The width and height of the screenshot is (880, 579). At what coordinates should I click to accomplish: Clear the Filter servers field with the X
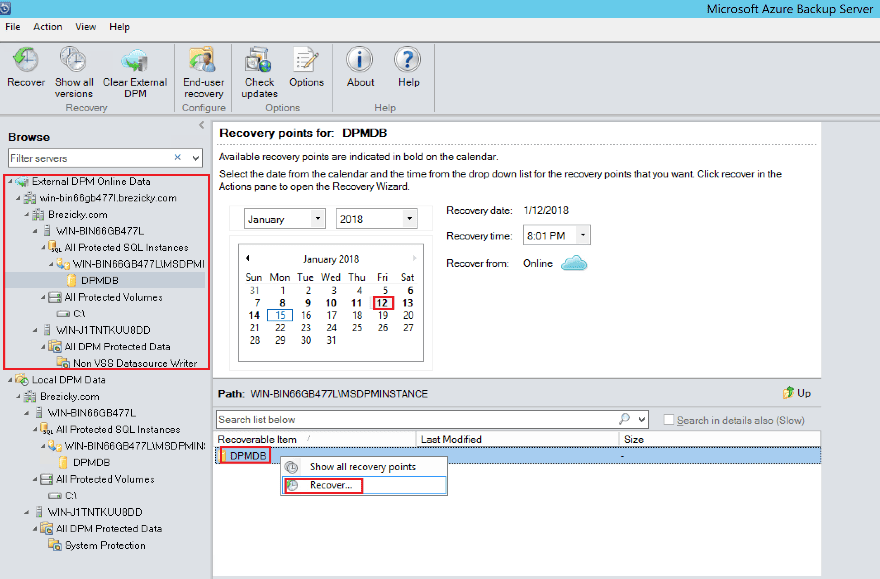point(177,158)
